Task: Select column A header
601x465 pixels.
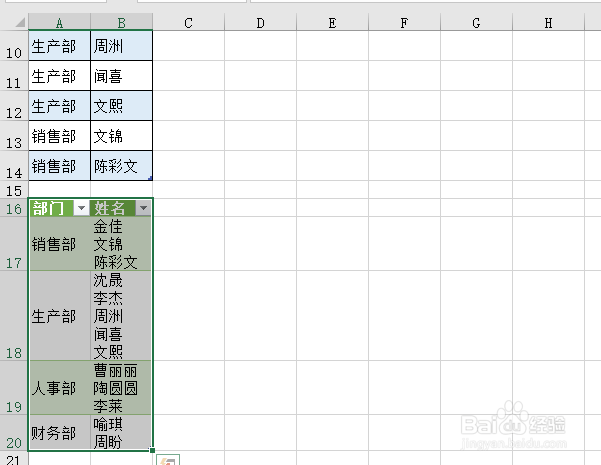Action: pyautogui.click(x=59, y=23)
